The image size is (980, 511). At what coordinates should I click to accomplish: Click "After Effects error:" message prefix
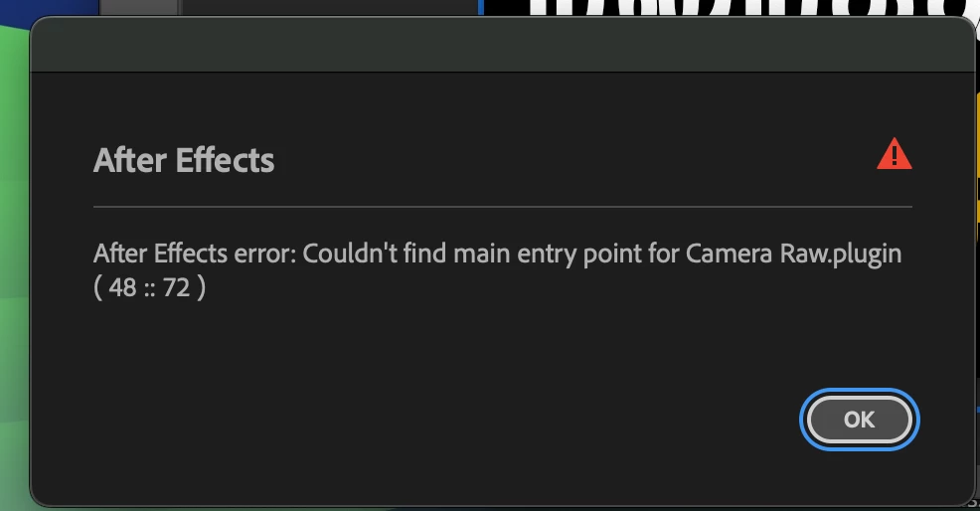(195, 254)
